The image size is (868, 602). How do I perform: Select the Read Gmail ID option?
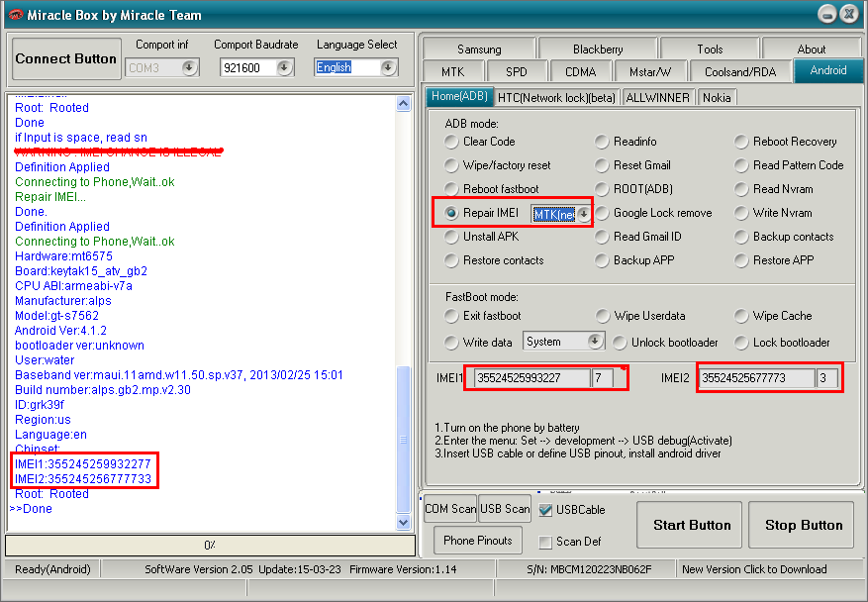click(638, 237)
